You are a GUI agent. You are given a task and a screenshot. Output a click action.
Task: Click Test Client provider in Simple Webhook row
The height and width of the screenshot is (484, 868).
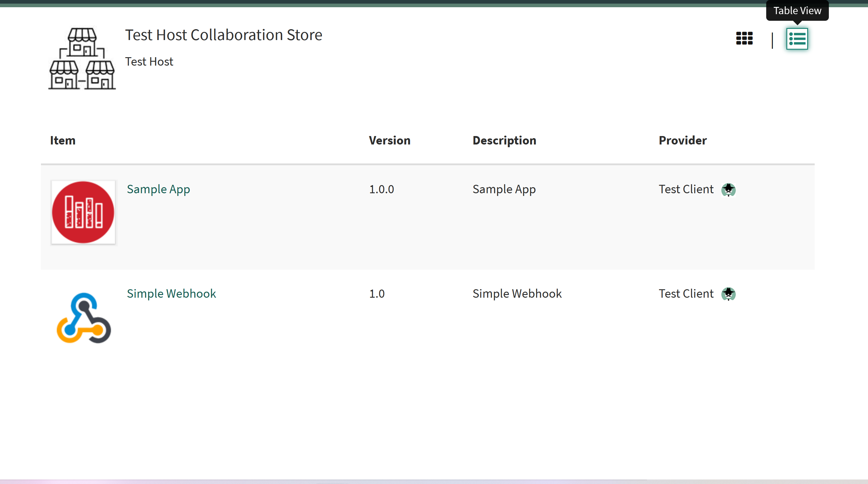click(x=686, y=294)
